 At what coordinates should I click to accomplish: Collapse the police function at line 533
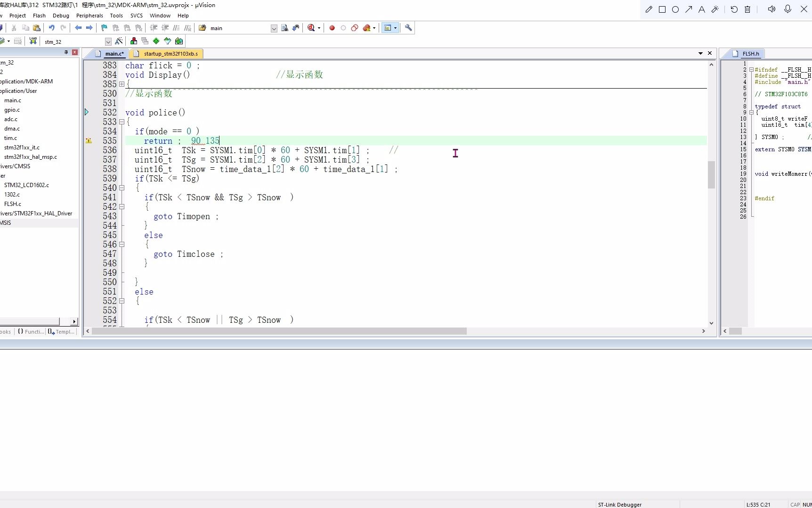click(122, 122)
